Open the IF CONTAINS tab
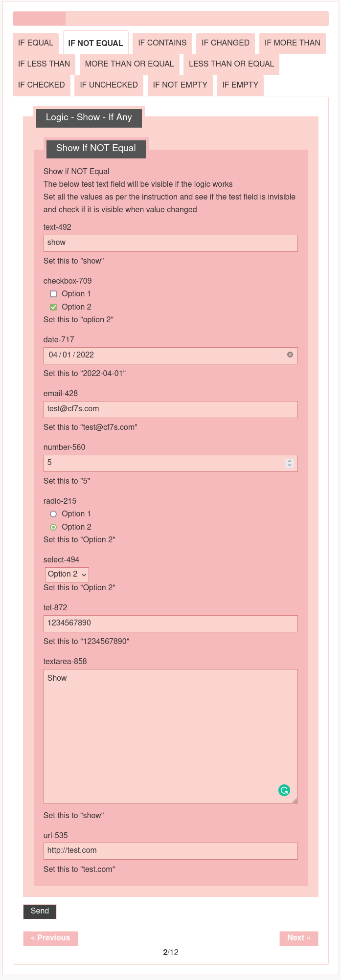 [162, 43]
